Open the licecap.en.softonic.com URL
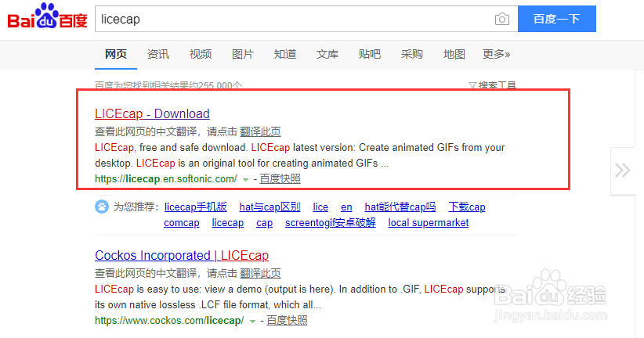 coord(166,179)
